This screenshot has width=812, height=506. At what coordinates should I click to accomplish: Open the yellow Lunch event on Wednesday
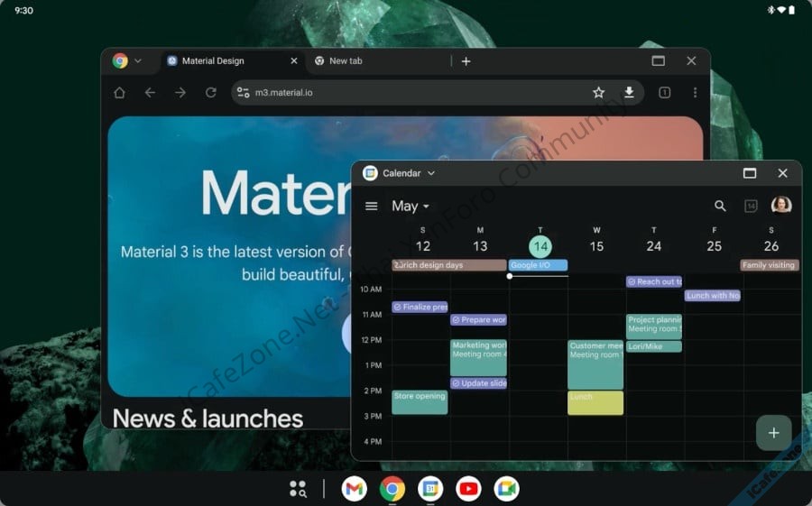[x=595, y=402]
